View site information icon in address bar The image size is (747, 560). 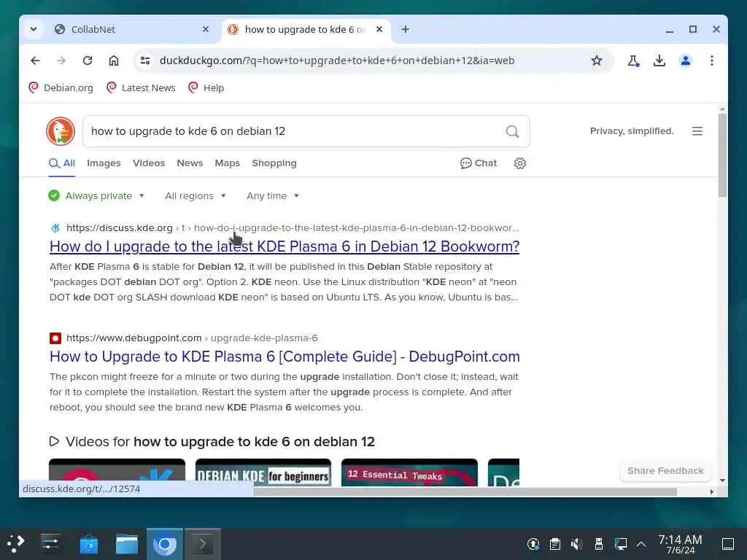click(x=145, y=61)
